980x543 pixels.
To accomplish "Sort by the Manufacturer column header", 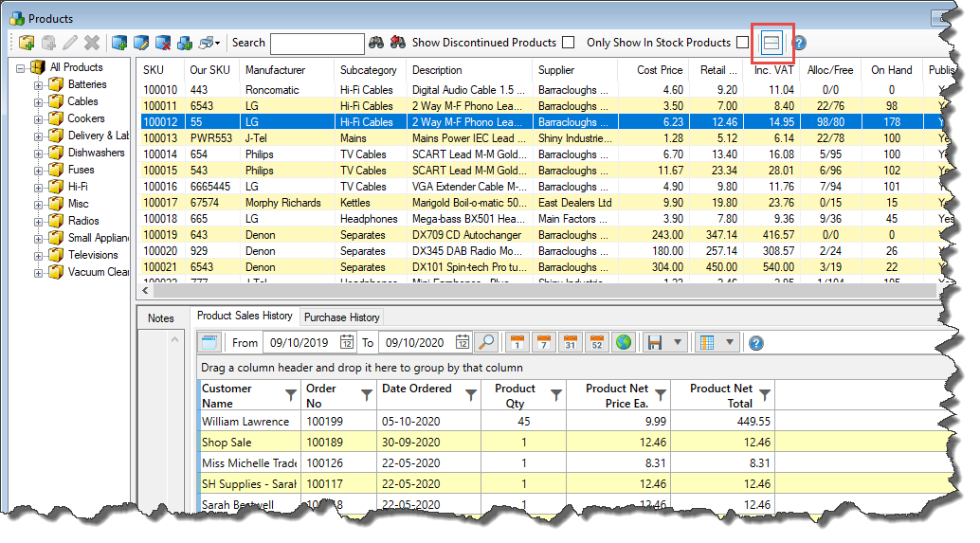I will [275, 70].
